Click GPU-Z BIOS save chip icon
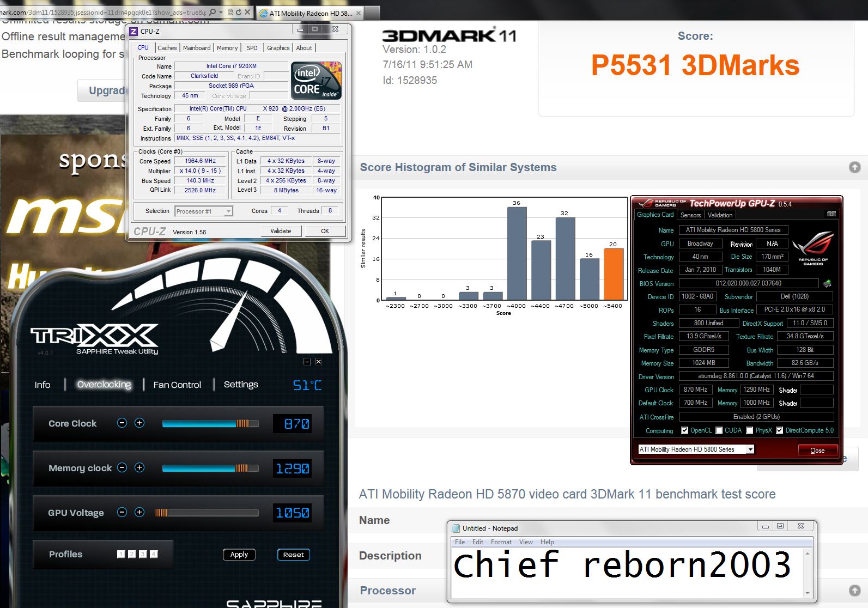This screenshot has height=608, width=868. [827, 283]
